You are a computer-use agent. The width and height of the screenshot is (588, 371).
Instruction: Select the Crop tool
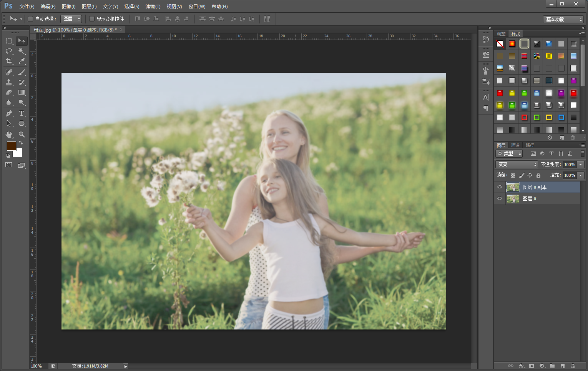[x=9, y=61]
